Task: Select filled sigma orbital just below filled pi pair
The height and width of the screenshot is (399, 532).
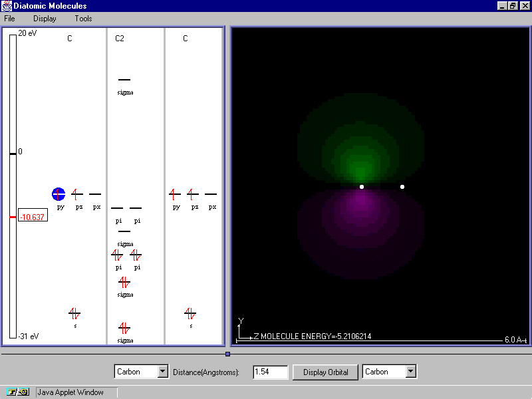Action: point(124,282)
